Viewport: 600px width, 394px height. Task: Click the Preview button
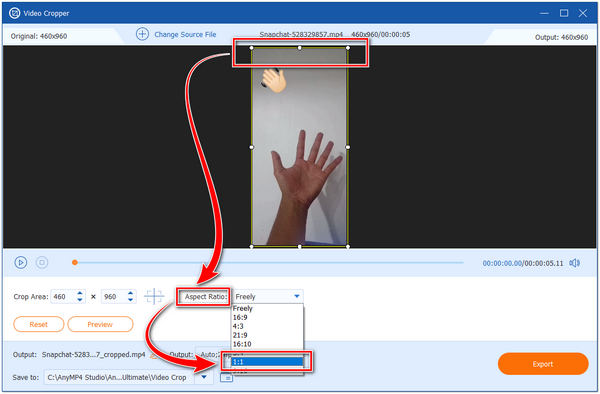[x=100, y=324]
